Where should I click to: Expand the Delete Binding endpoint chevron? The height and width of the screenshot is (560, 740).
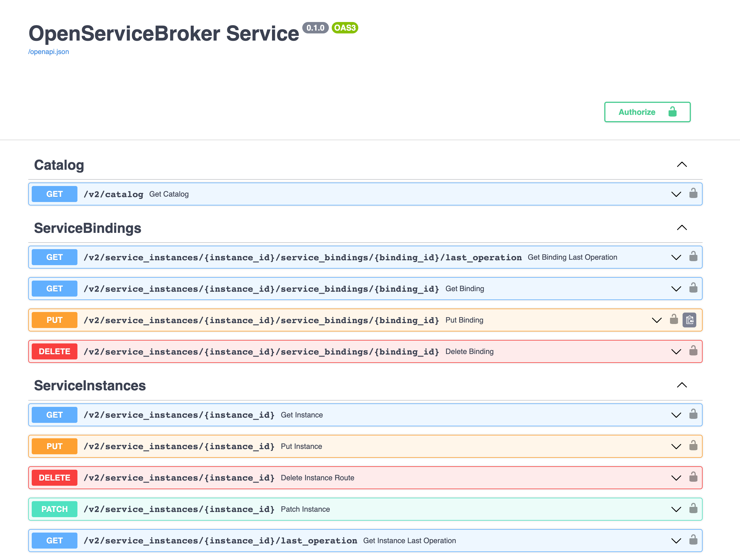click(676, 352)
